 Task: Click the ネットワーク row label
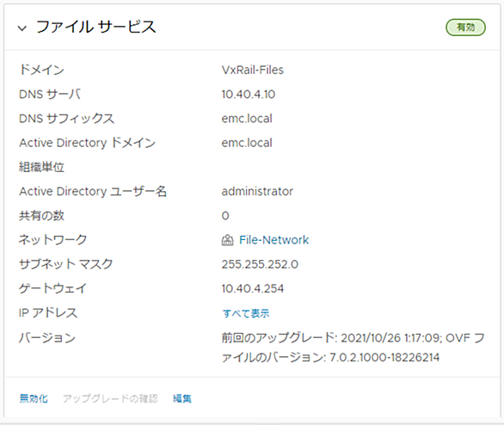point(52,240)
